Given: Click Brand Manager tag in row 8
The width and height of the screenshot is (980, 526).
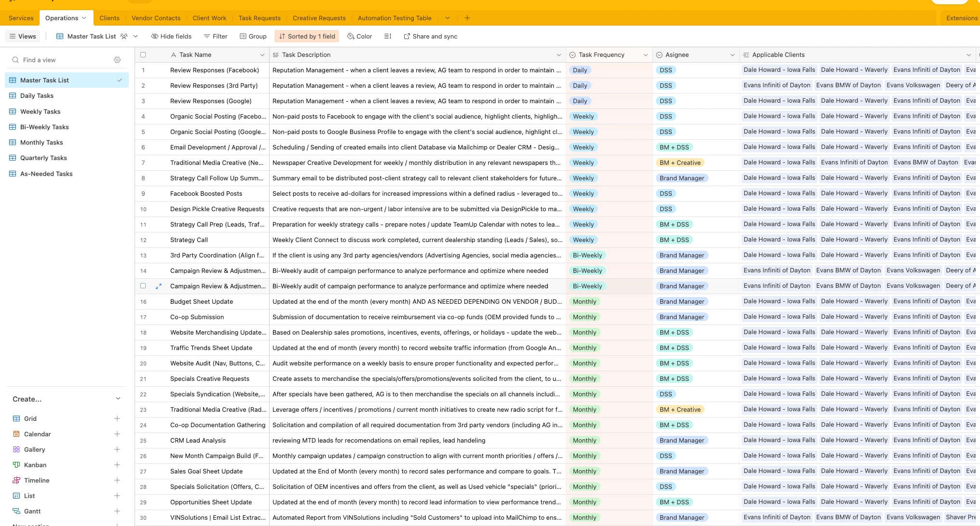Looking at the screenshot, I should (682, 178).
